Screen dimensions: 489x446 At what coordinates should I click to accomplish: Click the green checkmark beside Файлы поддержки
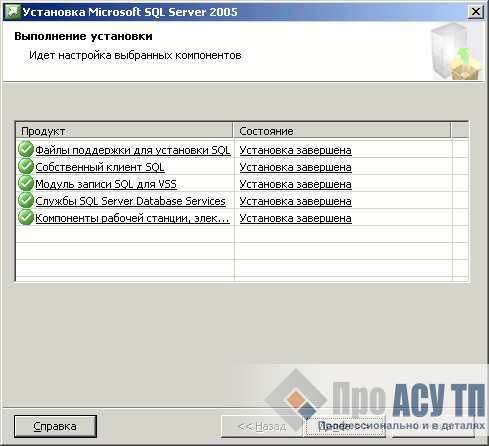pos(26,149)
